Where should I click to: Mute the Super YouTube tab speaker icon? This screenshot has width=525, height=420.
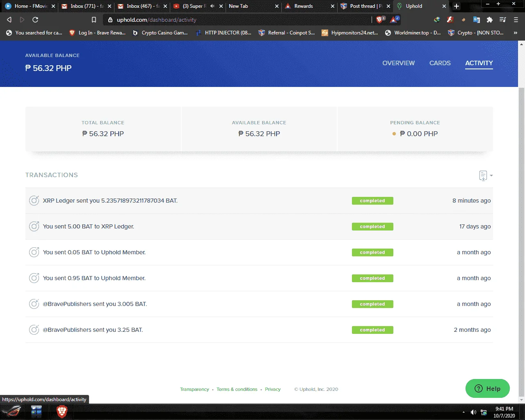coord(212,6)
